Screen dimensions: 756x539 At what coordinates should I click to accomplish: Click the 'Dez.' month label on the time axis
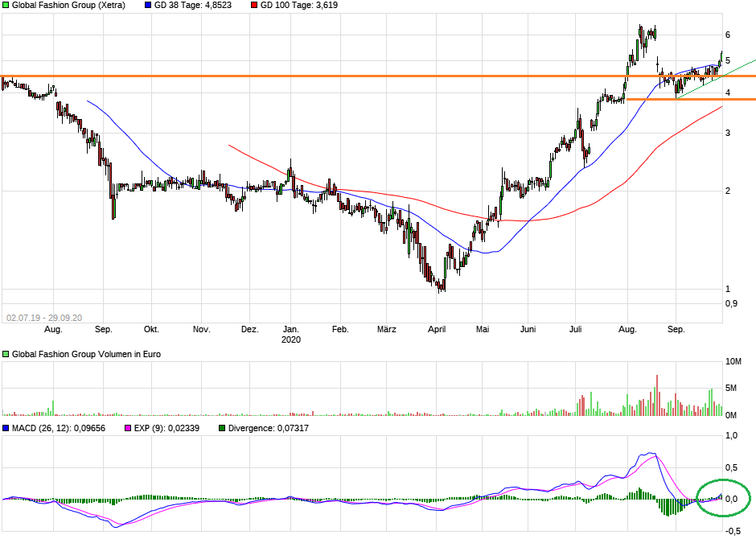coord(250,329)
